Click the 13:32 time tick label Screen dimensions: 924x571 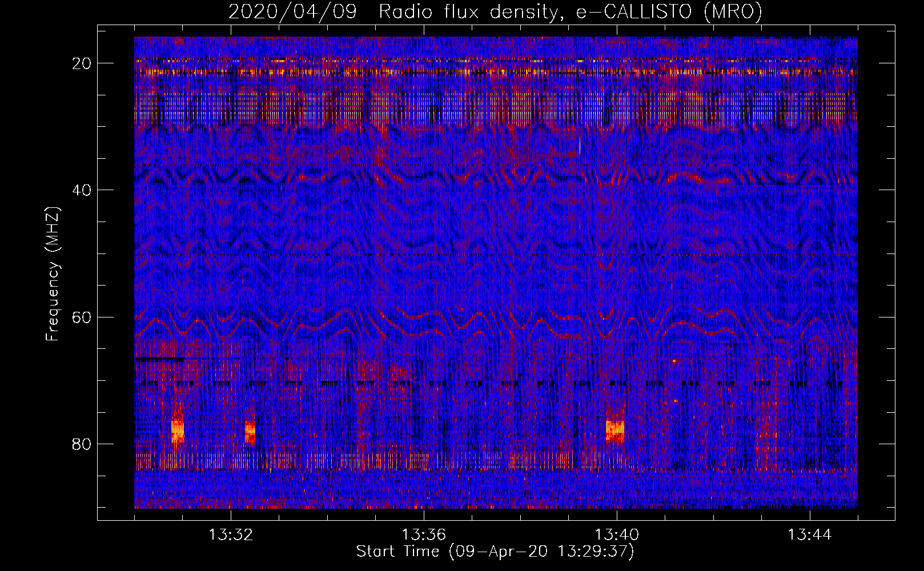[231, 535]
